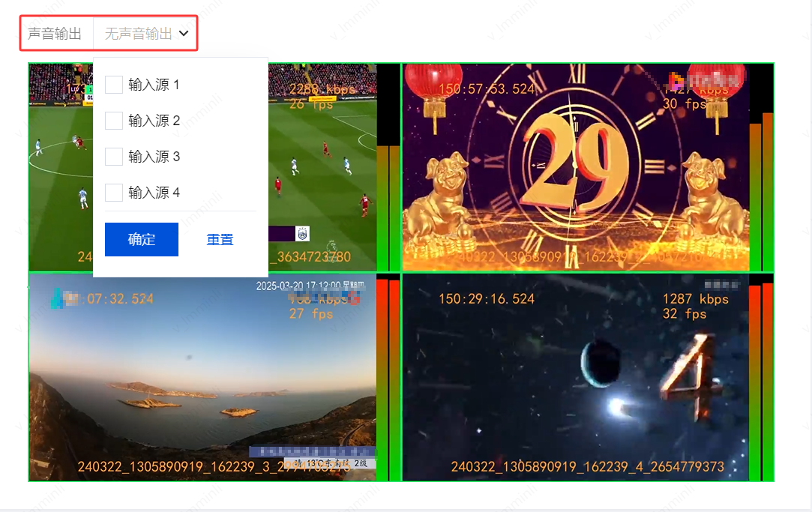Screen dimensions: 812x512
Task: Click the 150:29:16.524 timestamp overlay
Action: pyautogui.click(x=487, y=298)
